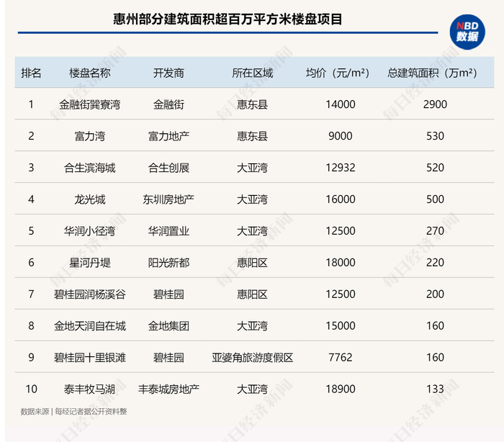This screenshot has width=504, height=442.
Task: Select the developer cell 金融街 in row 1
Action: tap(168, 104)
